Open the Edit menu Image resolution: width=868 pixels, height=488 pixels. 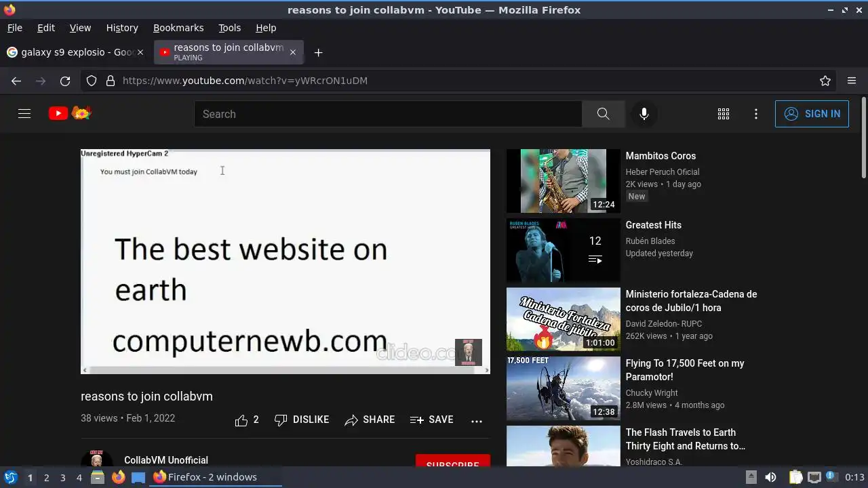pyautogui.click(x=46, y=28)
